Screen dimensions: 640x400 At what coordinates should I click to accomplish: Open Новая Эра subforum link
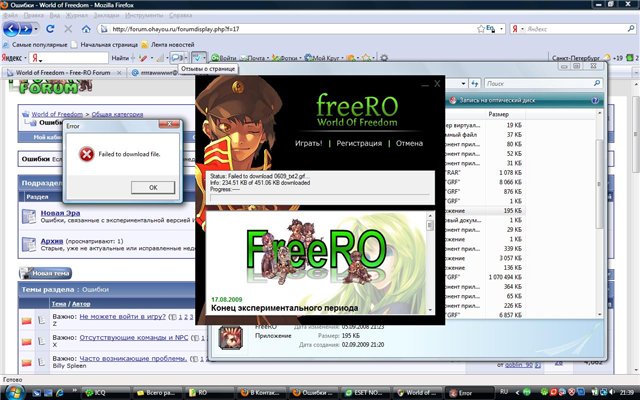point(60,213)
